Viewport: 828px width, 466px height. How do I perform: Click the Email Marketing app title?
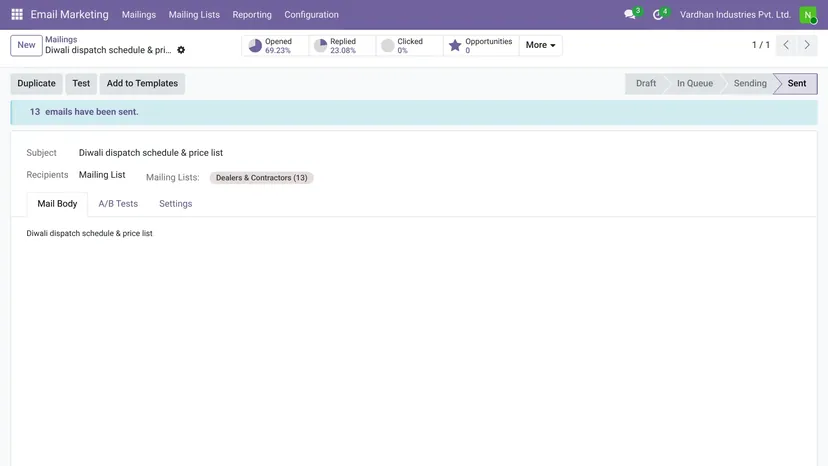69,15
